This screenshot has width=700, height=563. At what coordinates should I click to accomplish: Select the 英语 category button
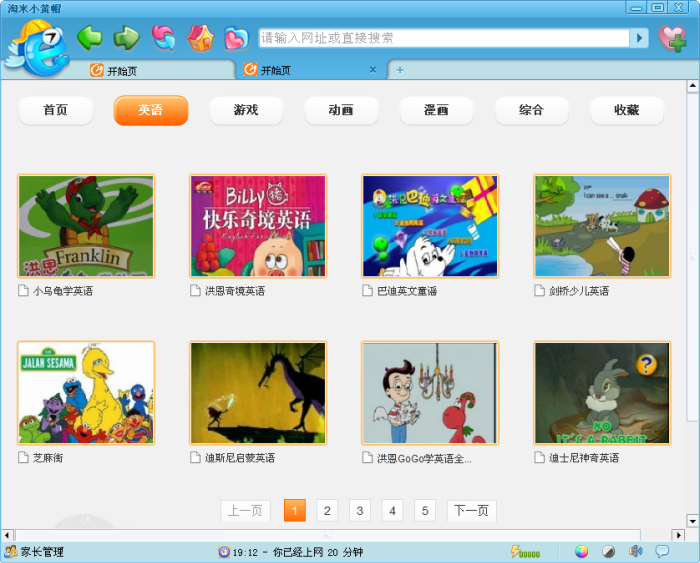coord(151,110)
